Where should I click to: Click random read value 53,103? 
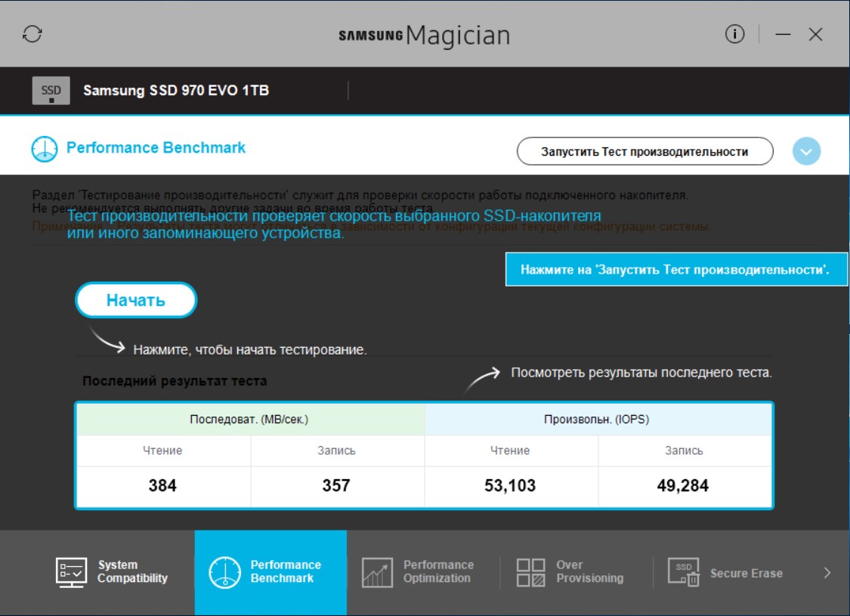510,485
